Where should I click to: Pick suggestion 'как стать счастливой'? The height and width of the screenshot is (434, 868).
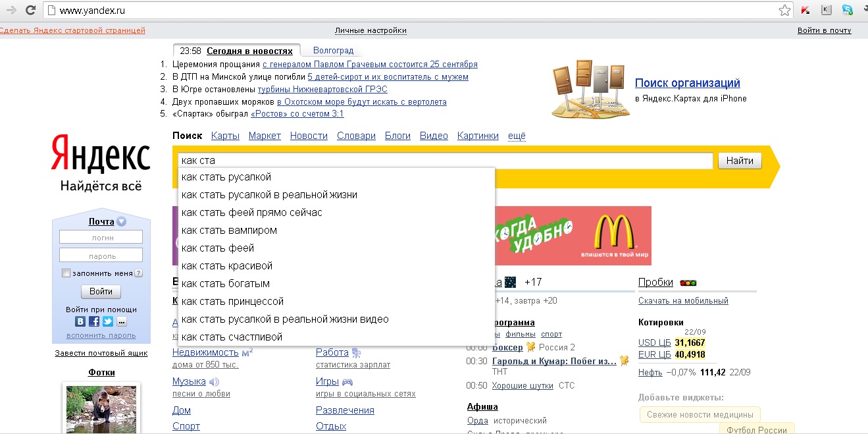click(x=336, y=337)
